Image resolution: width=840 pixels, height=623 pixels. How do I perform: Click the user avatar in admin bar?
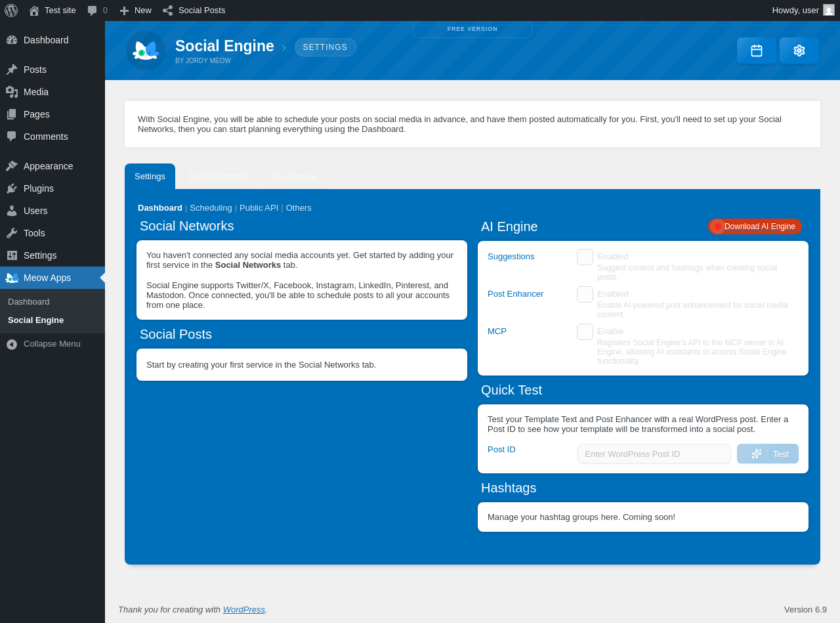[829, 11]
